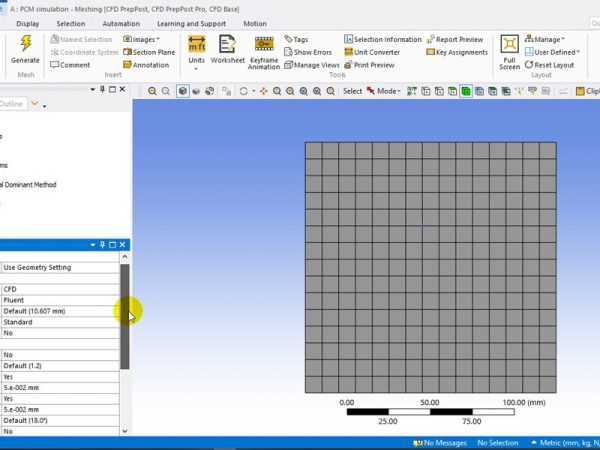Expand the Rotate tool dropdown arrow
The height and width of the screenshot is (450, 600).
(x=253, y=91)
